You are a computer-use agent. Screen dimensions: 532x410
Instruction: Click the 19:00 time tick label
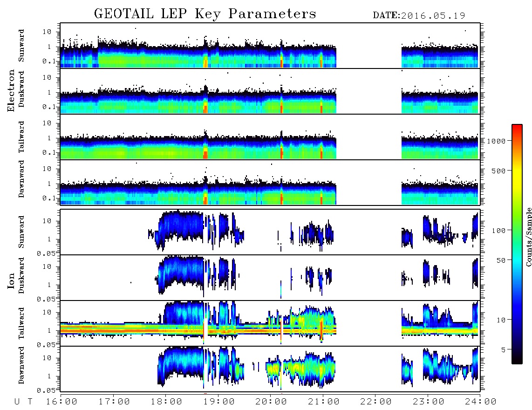219,402
